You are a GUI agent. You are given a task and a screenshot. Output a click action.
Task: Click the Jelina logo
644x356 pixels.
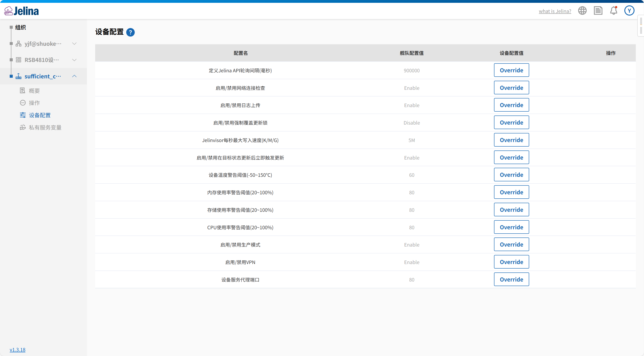pyautogui.click(x=22, y=11)
